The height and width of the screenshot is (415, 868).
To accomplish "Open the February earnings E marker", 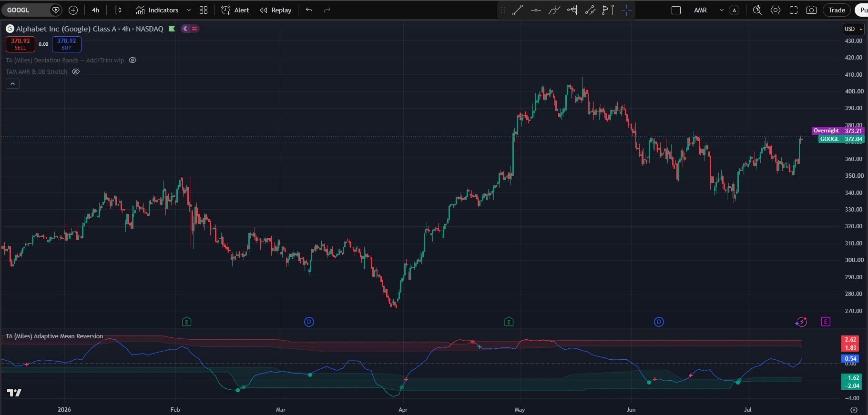I will [187, 322].
